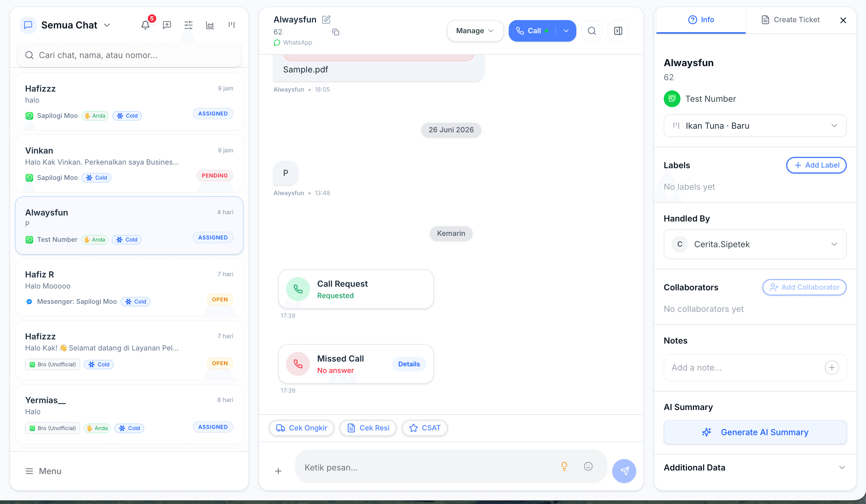
Task: Click the CSAT quick action
Action: pos(425,428)
